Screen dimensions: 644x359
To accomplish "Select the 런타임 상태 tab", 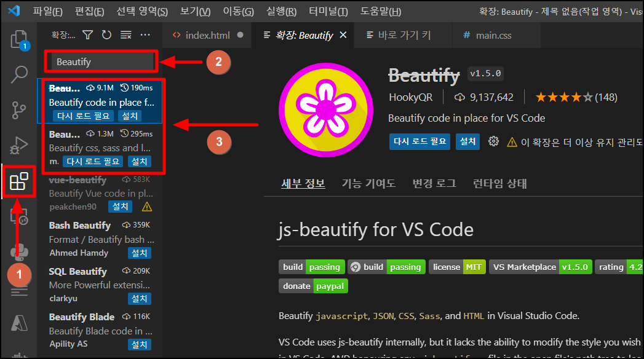I will point(500,183).
